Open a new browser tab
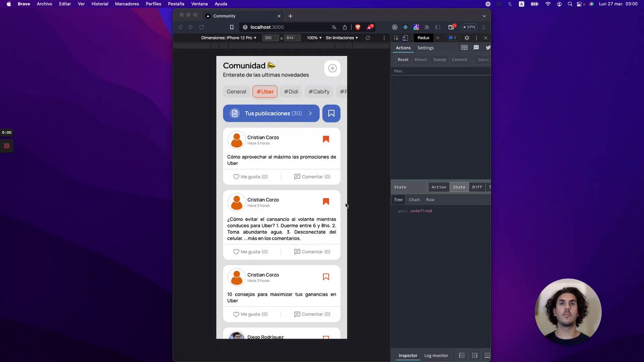Image resolution: width=644 pixels, height=362 pixels. tap(290, 16)
